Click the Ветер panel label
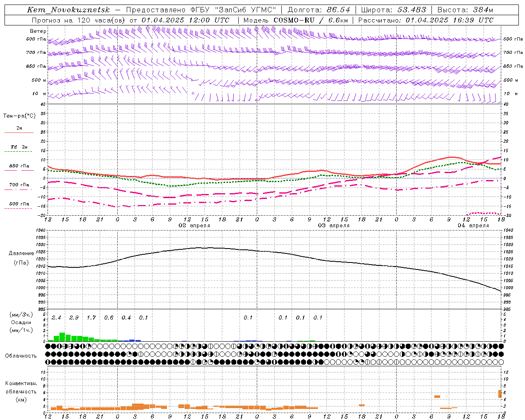 coord(38,31)
